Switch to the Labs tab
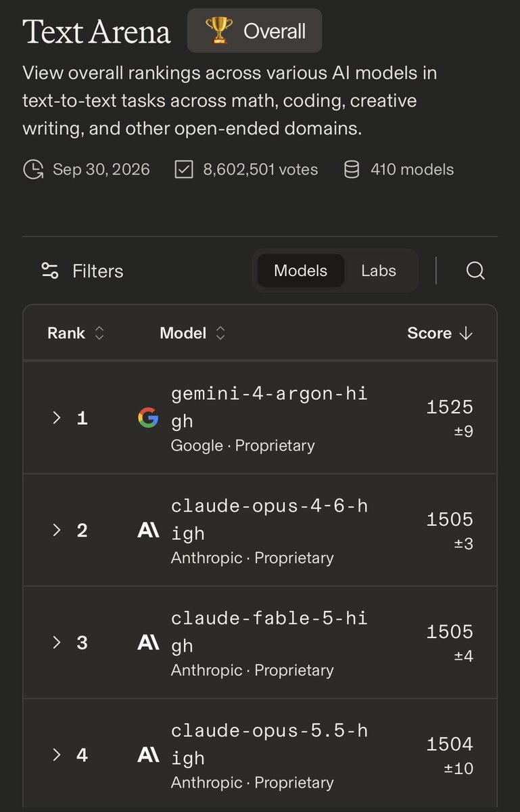 click(x=379, y=271)
